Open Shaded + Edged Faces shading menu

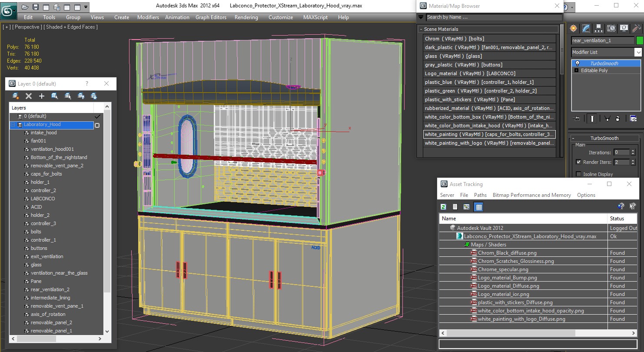(72, 27)
